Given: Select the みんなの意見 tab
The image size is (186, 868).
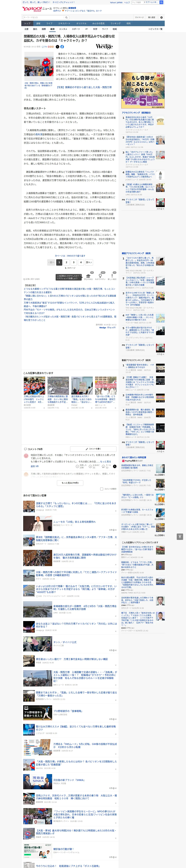Looking at the screenshot, I should click(x=98, y=24).
